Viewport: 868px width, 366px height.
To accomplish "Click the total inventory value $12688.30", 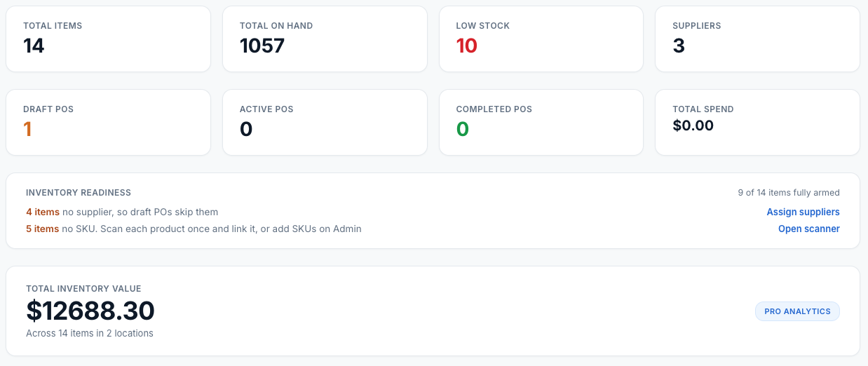I will (90, 311).
